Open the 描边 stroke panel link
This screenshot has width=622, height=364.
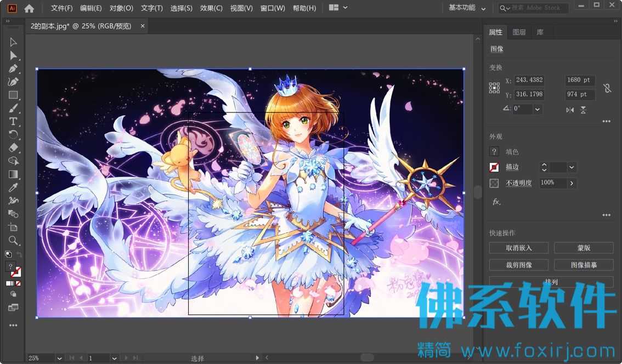click(x=512, y=167)
